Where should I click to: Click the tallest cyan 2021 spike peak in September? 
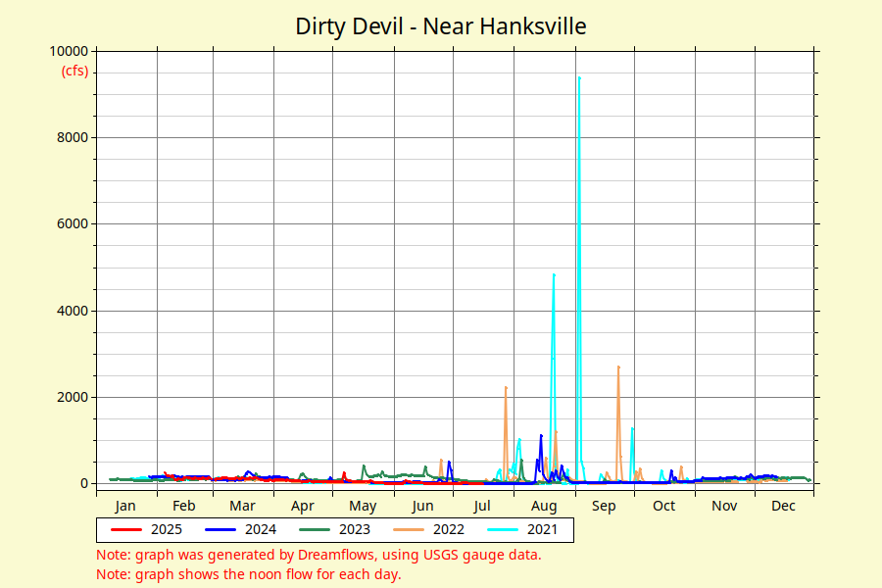click(x=579, y=78)
